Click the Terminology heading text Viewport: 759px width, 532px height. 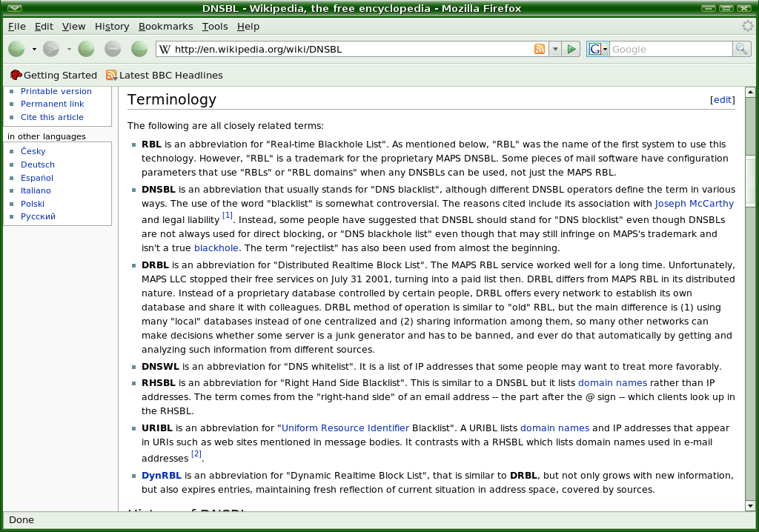(172, 99)
